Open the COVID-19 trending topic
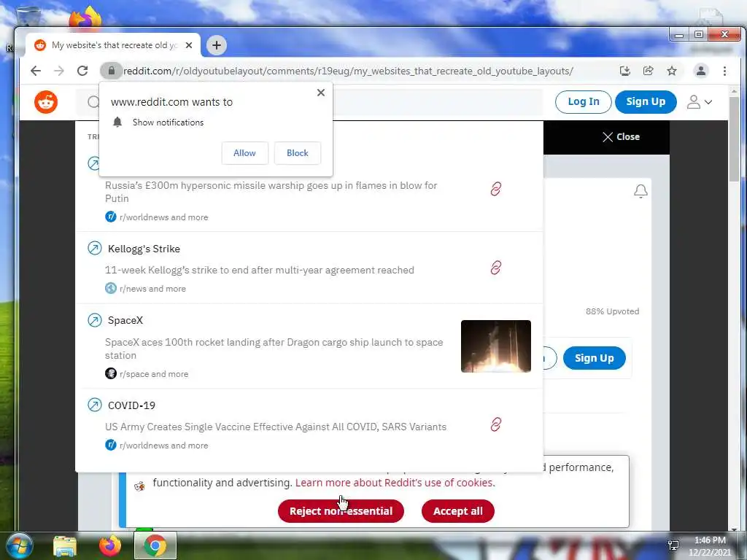This screenshot has width=747, height=560. 131,405
